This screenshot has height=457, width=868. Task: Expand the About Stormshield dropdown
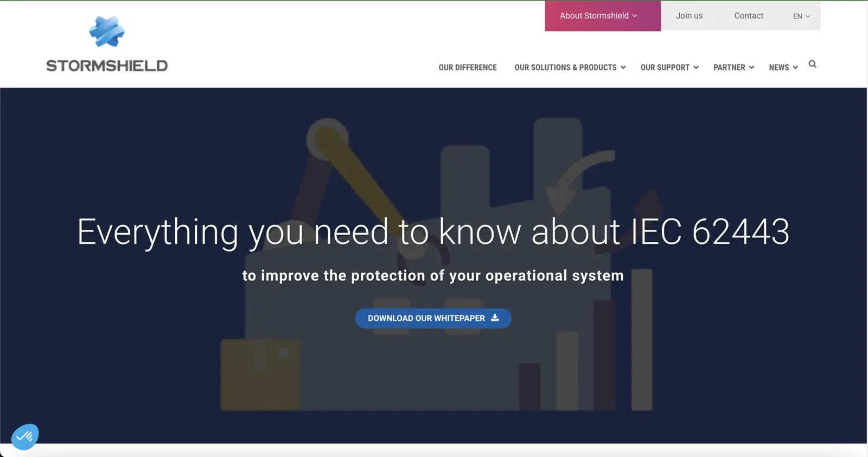(603, 16)
